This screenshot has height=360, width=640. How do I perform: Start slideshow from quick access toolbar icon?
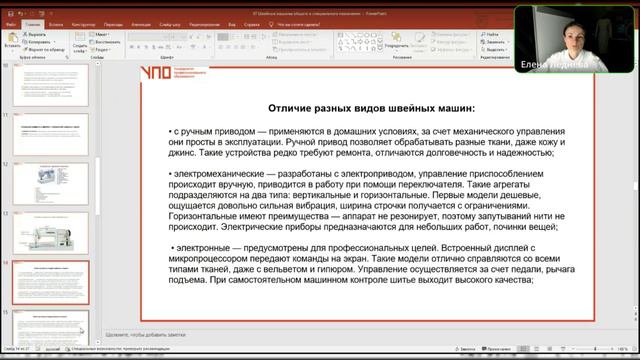(x=42, y=14)
